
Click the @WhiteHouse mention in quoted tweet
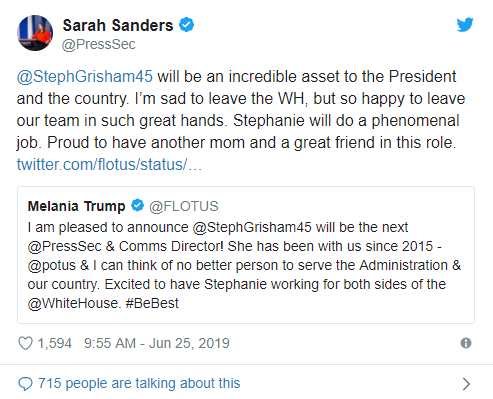click(74, 304)
